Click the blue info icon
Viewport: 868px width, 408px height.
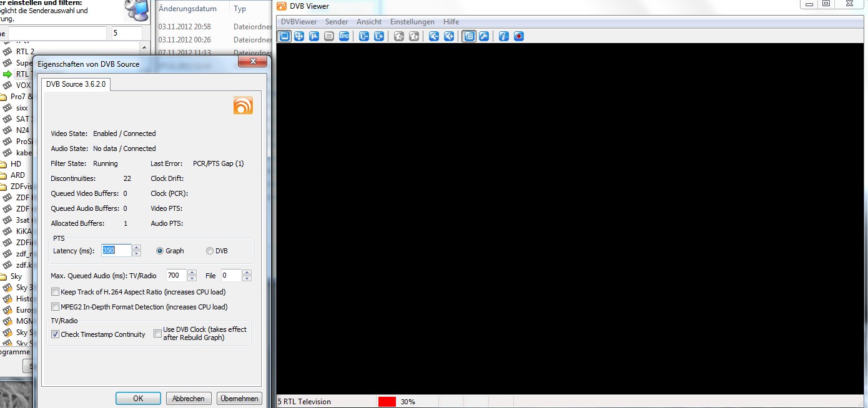(x=504, y=36)
